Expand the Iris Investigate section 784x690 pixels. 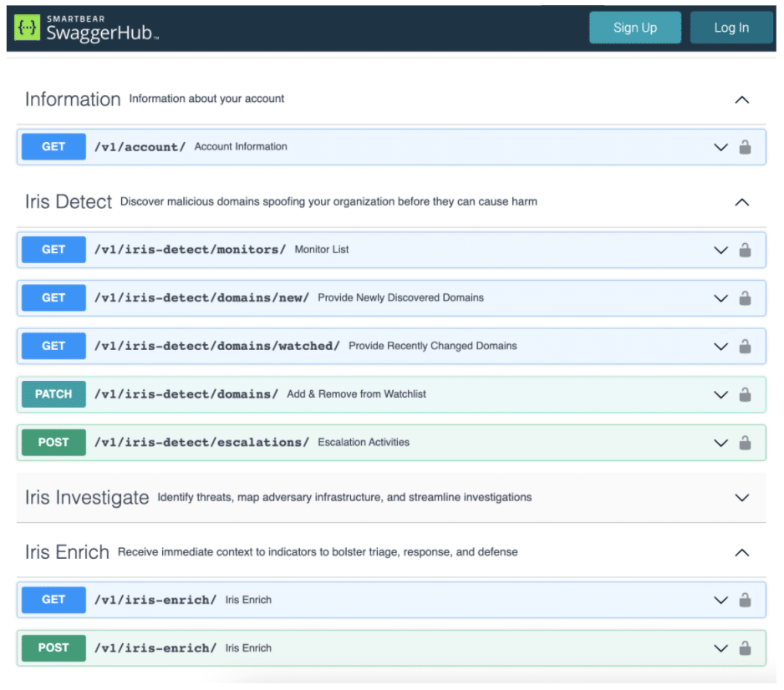point(742,498)
